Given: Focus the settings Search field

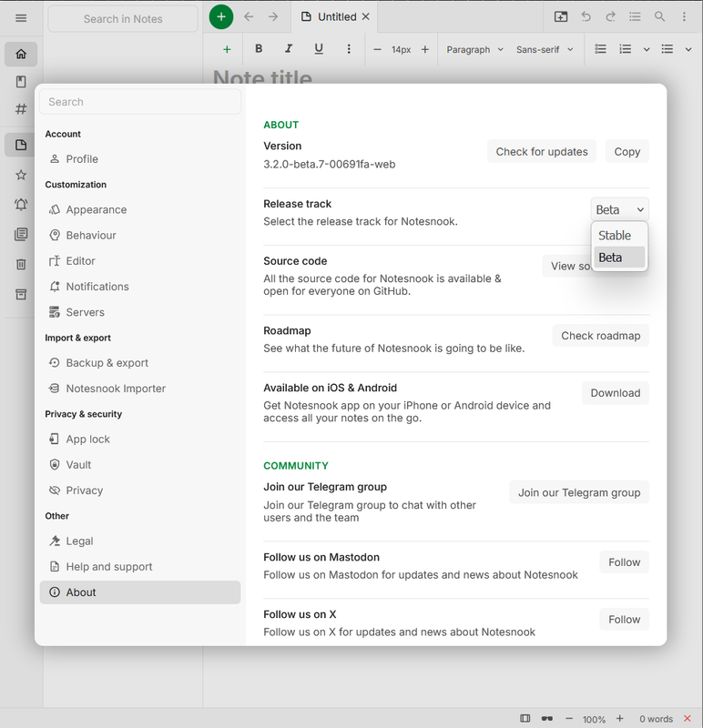Looking at the screenshot, I should click(x=140, y=102).
